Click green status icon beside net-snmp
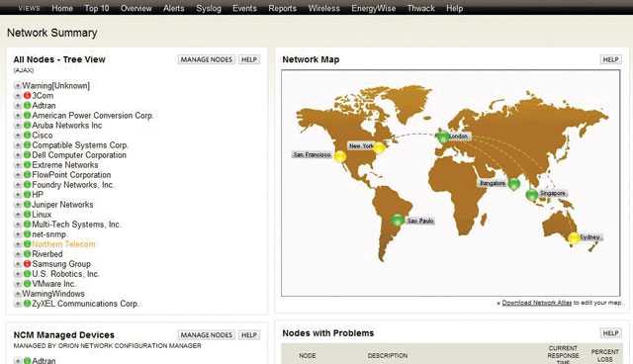The height and width of the screenshot is (364, 633). click(27, 234)
